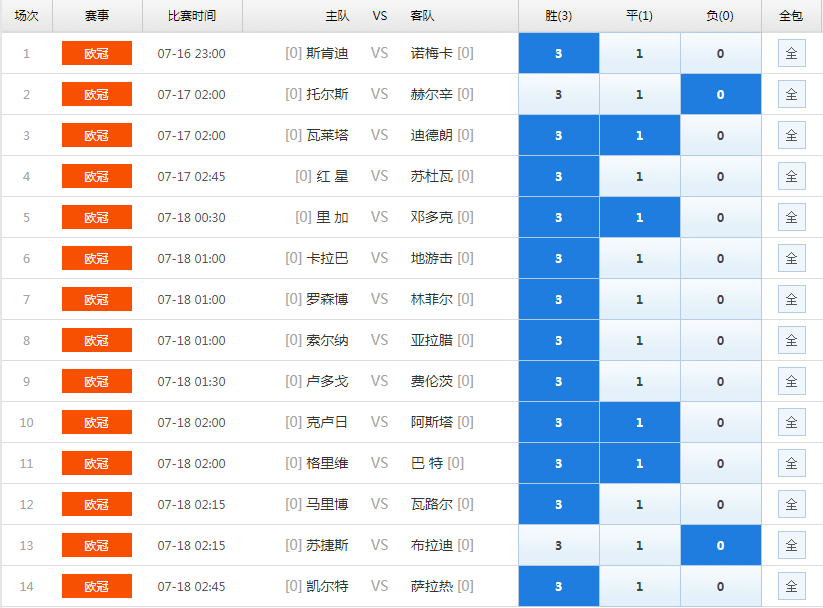823x608 pixels.
Task: Deselect draw (1) for 瓦莱塔 vs 迪德朗
Action: click(x=640, y=135)
